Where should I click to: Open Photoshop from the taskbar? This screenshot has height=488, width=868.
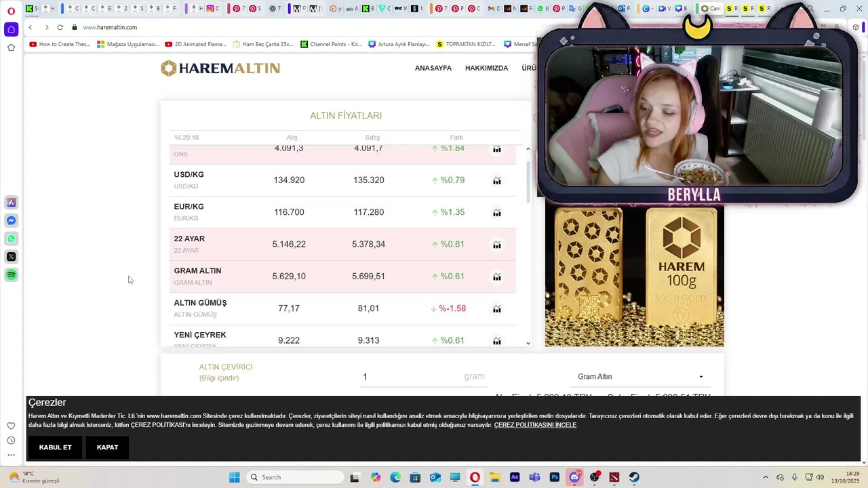click(555, 477)
